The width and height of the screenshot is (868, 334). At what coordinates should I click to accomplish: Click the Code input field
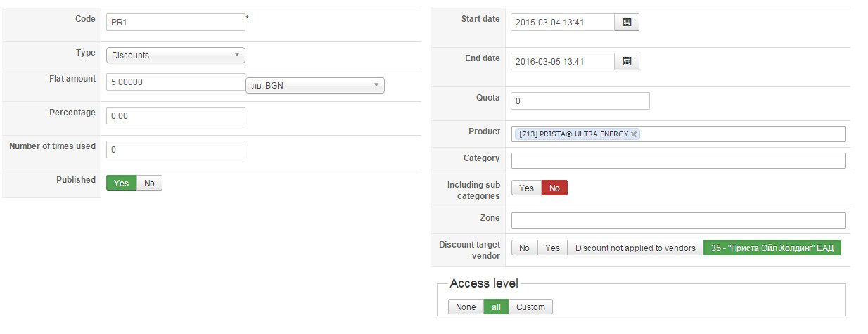coord(175,22)
